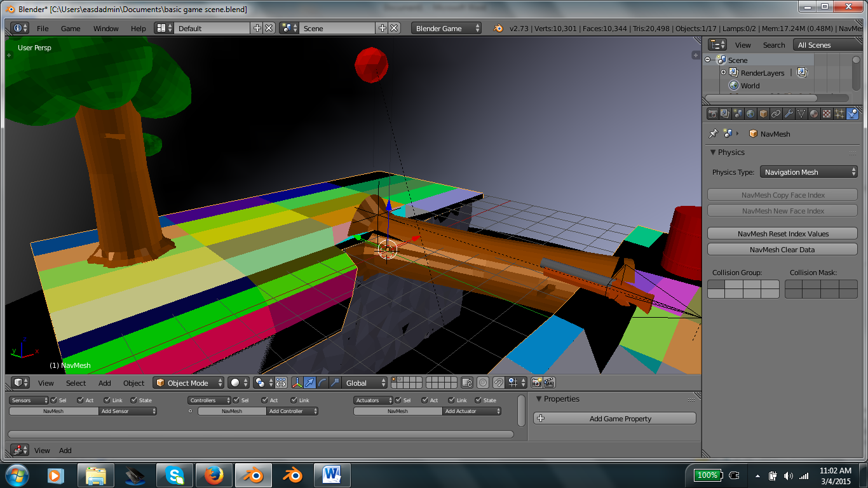Open the Help menu
Image resolution: width=868 pixels, height=488 pixels.
[x=139, y=29]
